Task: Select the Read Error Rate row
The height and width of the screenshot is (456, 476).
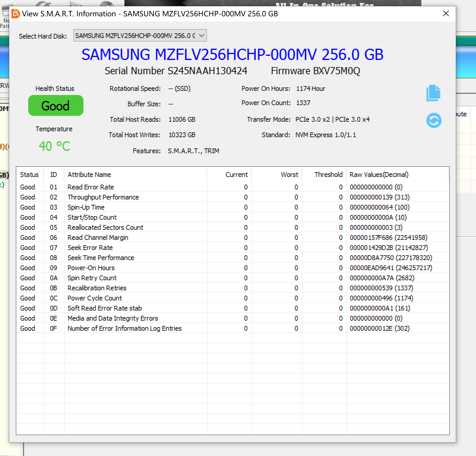Action: 233,187
